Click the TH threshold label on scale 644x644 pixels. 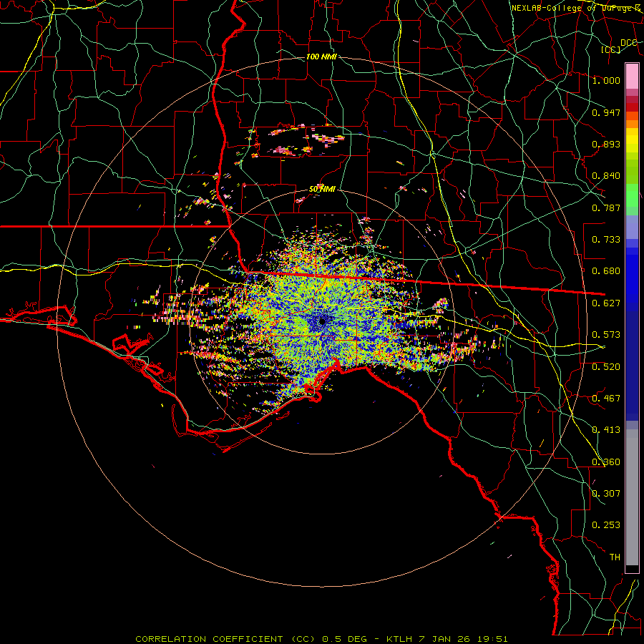click(x=615, y=557)
